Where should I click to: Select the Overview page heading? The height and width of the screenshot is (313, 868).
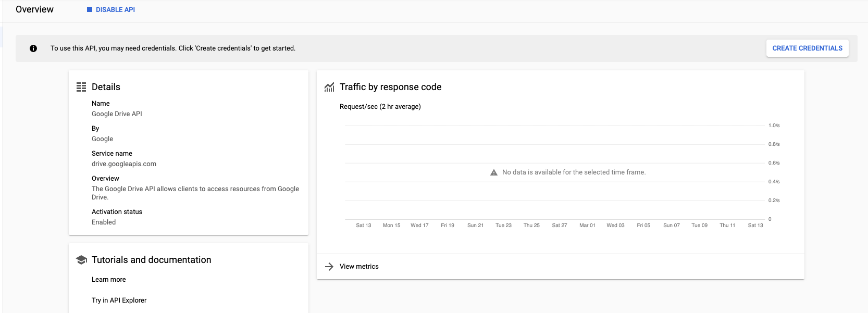coord(34,9)
